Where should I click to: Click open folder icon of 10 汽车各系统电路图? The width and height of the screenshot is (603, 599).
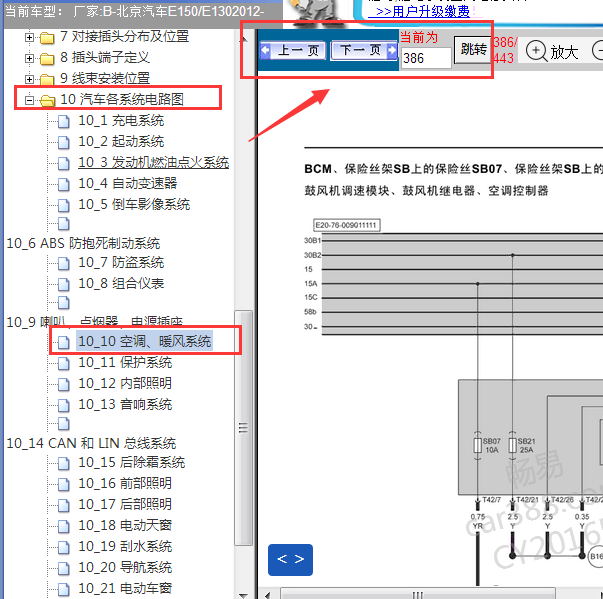(47, 100)
